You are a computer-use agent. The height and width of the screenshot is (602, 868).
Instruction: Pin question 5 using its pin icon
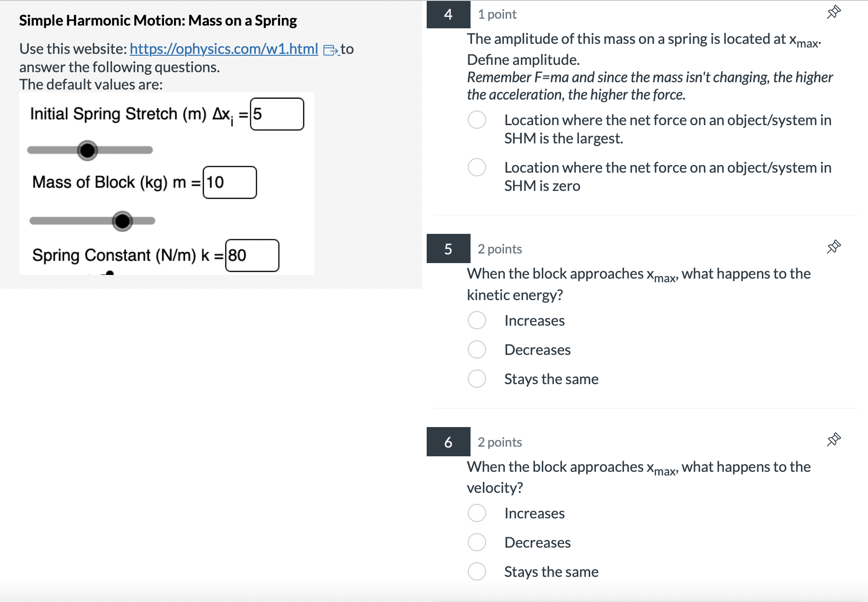[x=833, y=245]
